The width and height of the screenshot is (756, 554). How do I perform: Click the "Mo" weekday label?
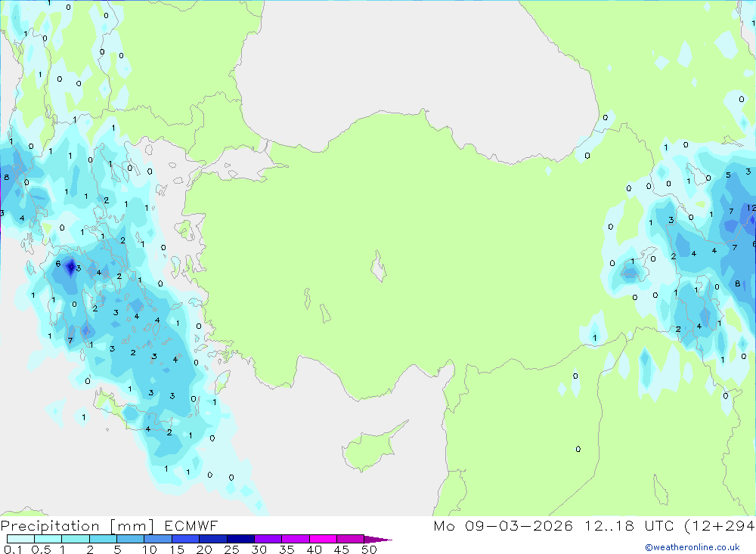pyautogui.click(x=444, y=526)
